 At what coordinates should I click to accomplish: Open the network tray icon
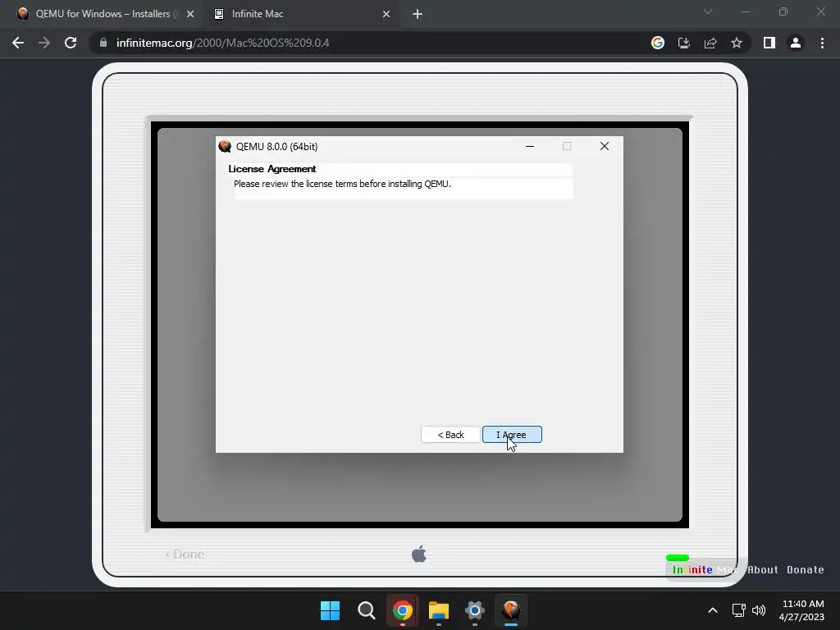point(739,610)
